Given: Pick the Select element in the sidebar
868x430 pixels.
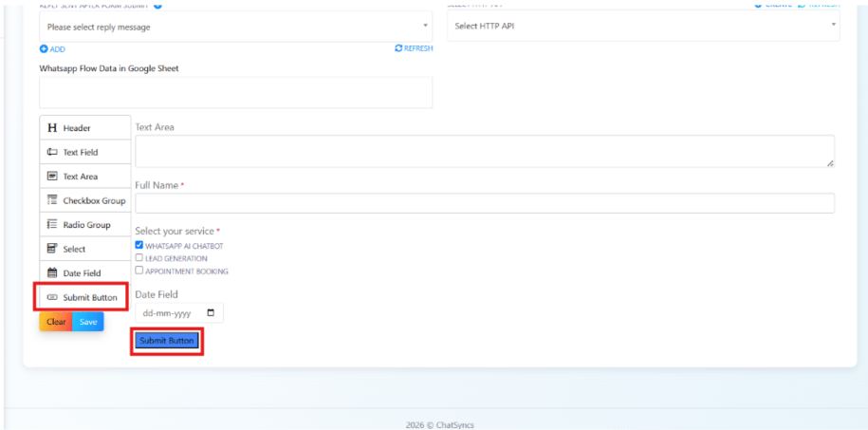Looking at the screenshot, I should 85,249.
